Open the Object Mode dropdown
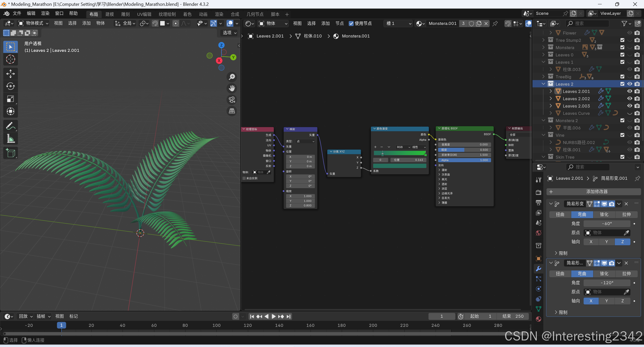This screenshot has width=644, height=347. 33,23
